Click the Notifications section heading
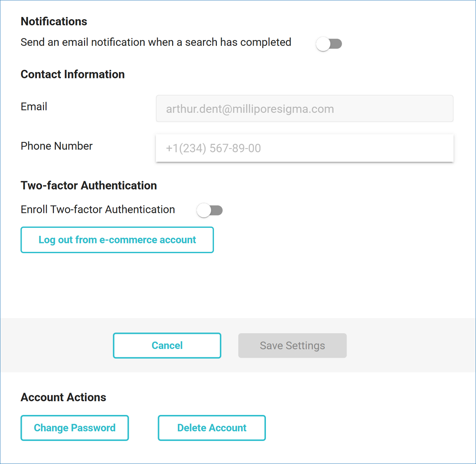476x464 pixels. pyautogui.click(x=54, y=22)
